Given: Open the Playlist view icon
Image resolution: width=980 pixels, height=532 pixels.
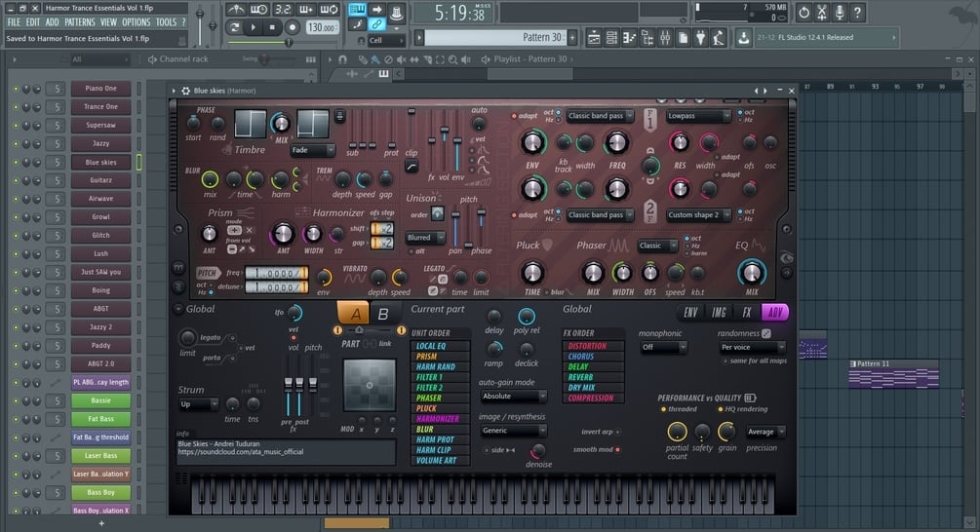Looking at the screenshot, I should [x=594, y=38].
